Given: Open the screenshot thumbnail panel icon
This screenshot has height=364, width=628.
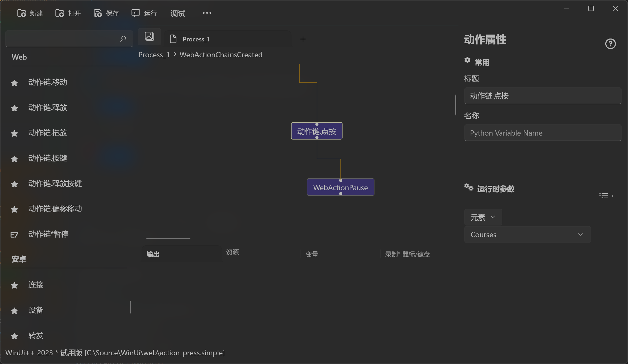Looking at the screenshot, I should 149,37.
